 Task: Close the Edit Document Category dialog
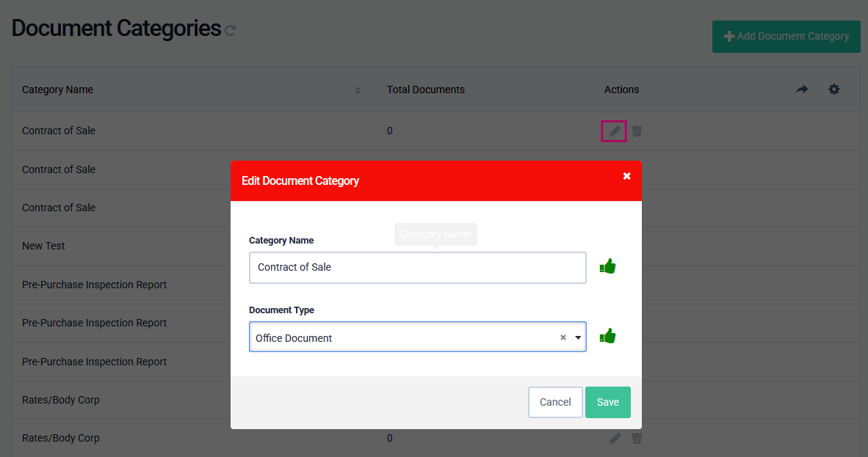click(x=626, y=176)
